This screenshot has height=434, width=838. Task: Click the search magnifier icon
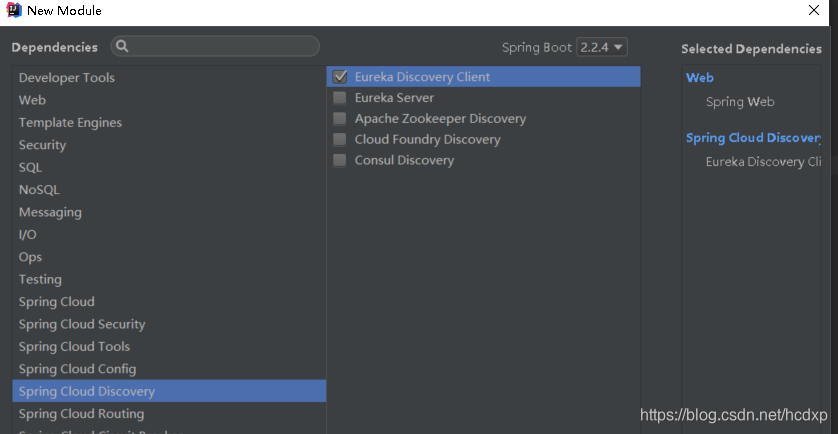tap(122, 46)
